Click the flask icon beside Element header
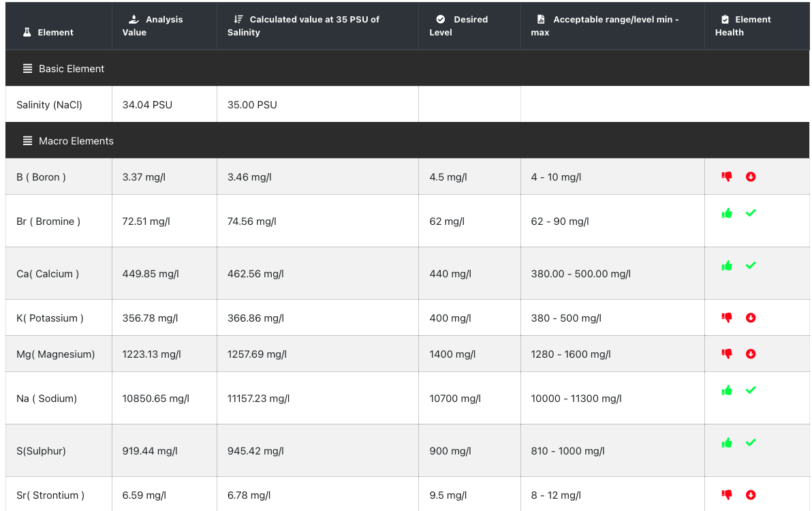Image resolution: width=812 pixels, height=511 pixels. [27, 32]
